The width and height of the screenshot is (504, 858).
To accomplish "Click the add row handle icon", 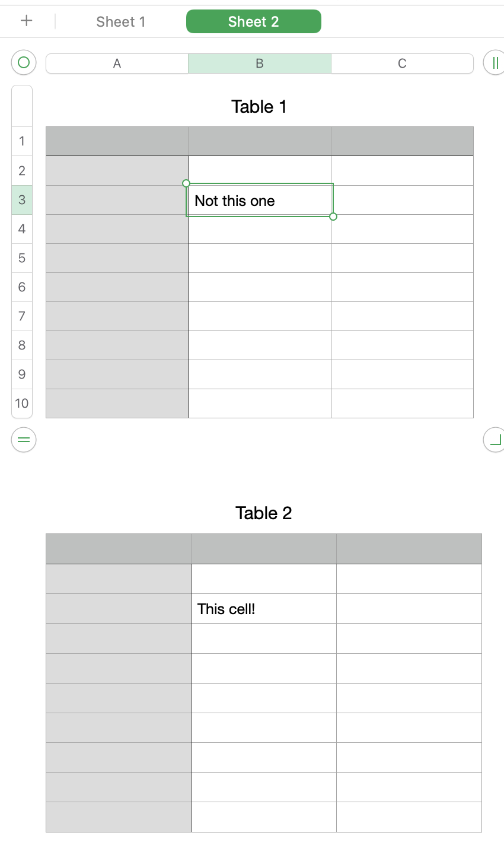I will [24, 440].
